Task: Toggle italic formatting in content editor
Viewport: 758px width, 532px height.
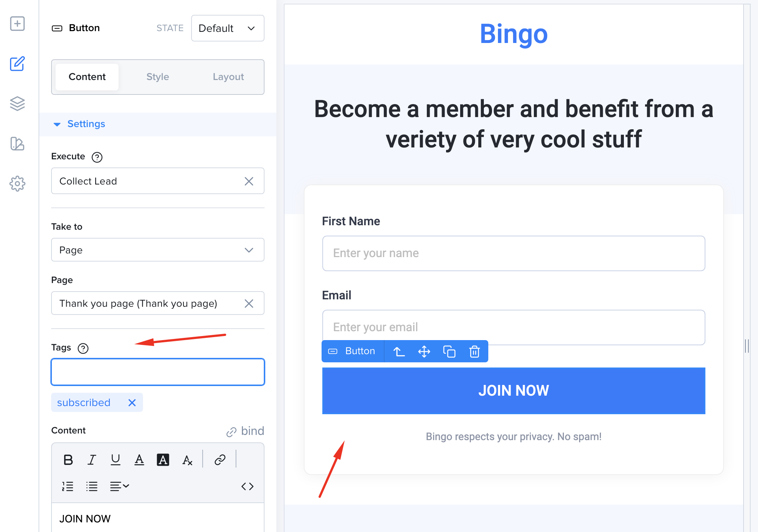Action: [92, 460]
